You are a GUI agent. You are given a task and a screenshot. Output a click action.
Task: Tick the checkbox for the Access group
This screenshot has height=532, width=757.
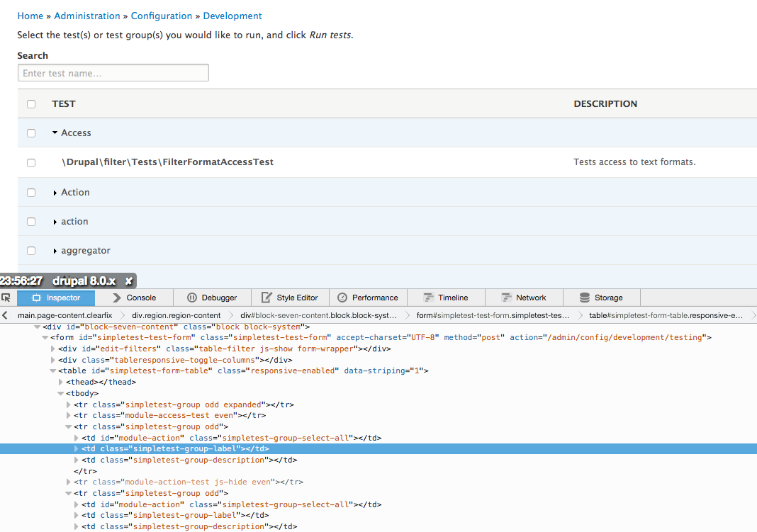tap(31, 133)
